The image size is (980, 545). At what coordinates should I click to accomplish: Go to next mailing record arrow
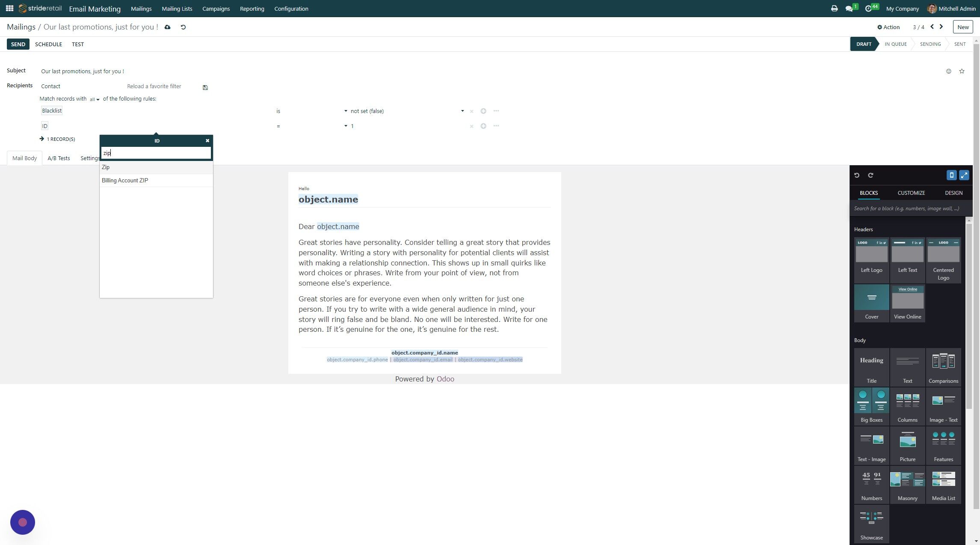[941, 27]
